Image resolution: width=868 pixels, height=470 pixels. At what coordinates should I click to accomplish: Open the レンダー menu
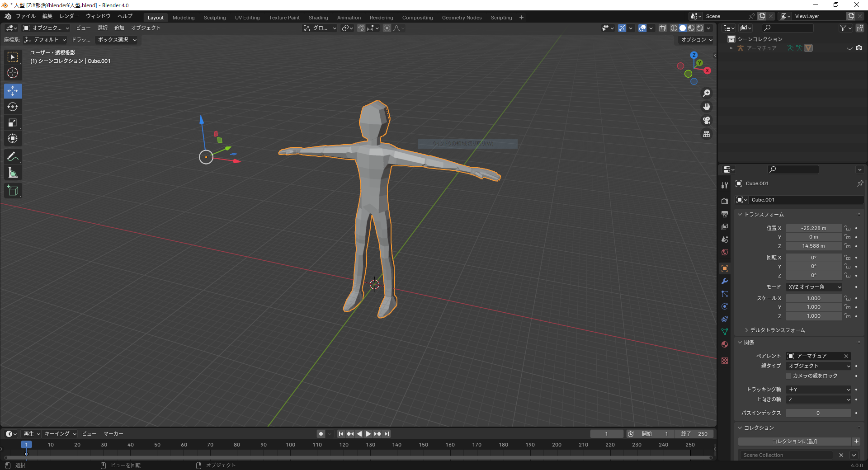[x=69, y=16]
